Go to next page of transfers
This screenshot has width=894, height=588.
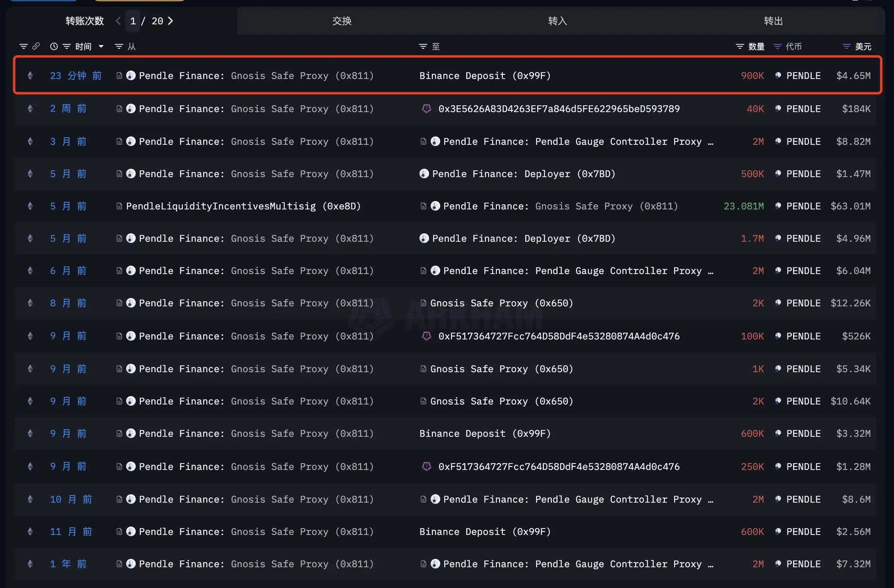tap(170, 21)
